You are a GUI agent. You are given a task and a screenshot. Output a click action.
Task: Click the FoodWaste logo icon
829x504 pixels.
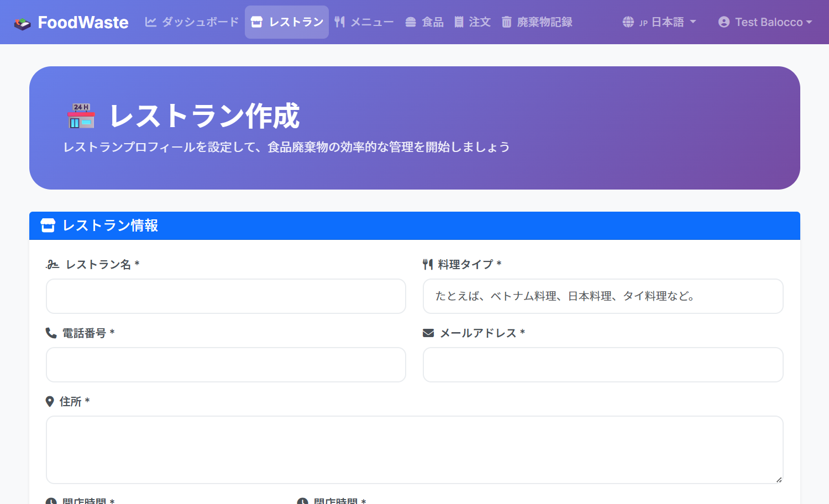click(22, 23)
